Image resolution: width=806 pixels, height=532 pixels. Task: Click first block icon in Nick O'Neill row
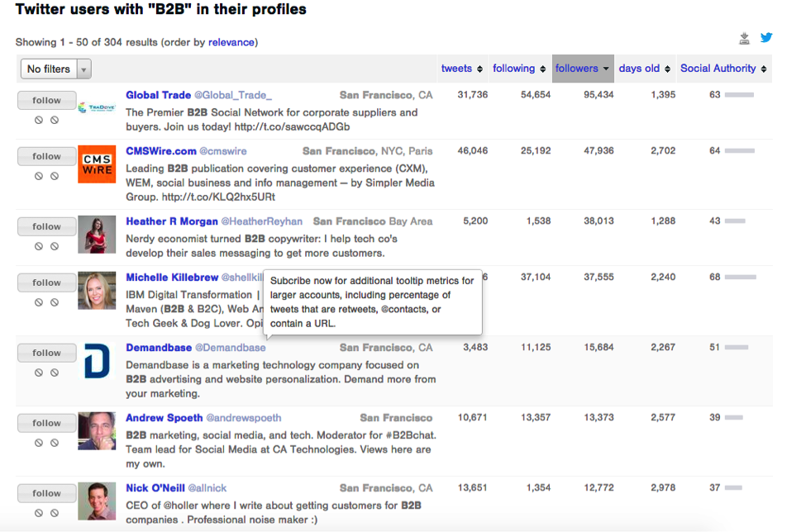point(39,513)
